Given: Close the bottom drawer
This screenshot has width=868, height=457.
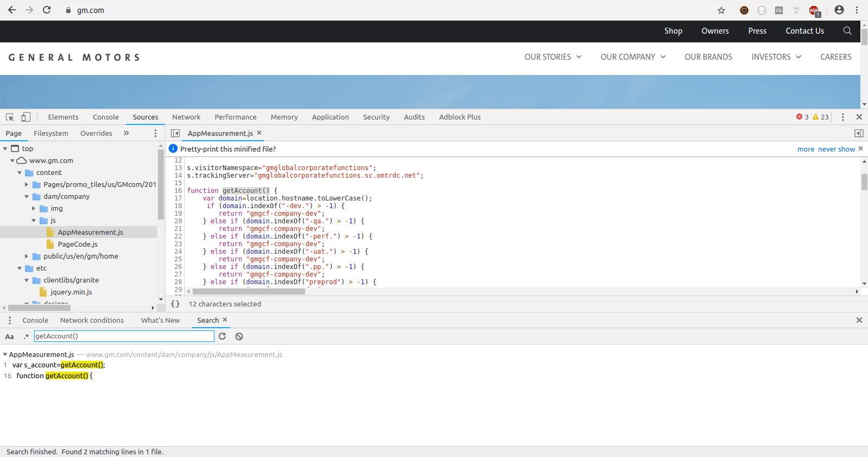Looking at the screenshot, I should 859,320.
